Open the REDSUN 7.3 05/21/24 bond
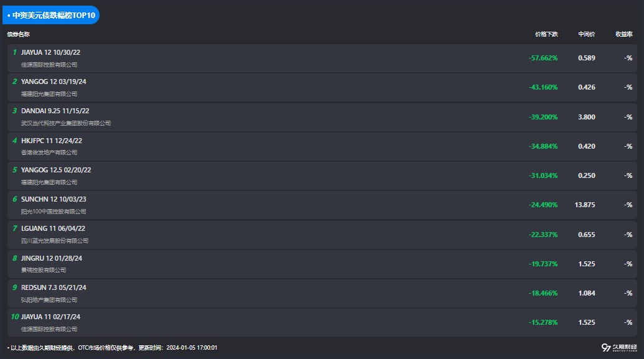Viewport: 644px width, 359px height. 54,287
